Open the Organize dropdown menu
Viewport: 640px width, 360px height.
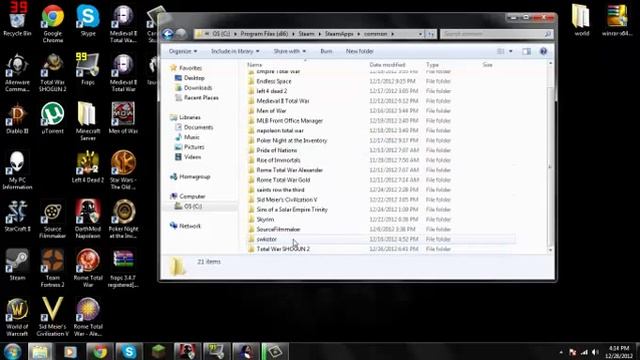pyautogui.click(x=183, y=51)
